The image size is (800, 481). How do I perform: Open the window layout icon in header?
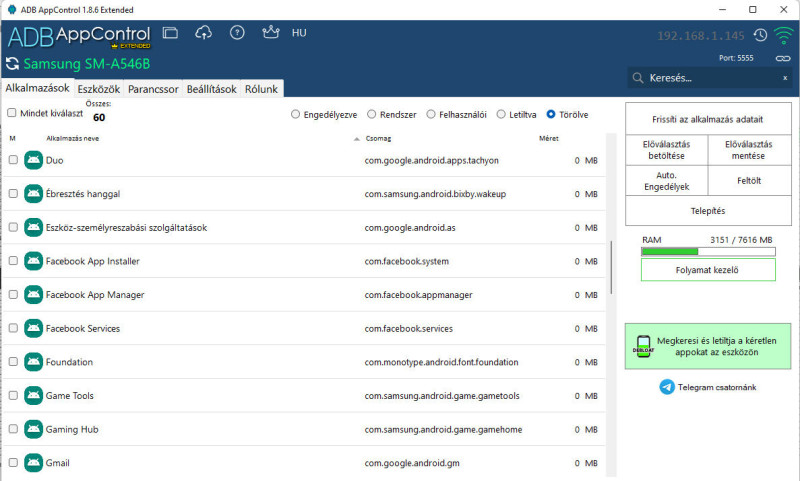(170, 33)
